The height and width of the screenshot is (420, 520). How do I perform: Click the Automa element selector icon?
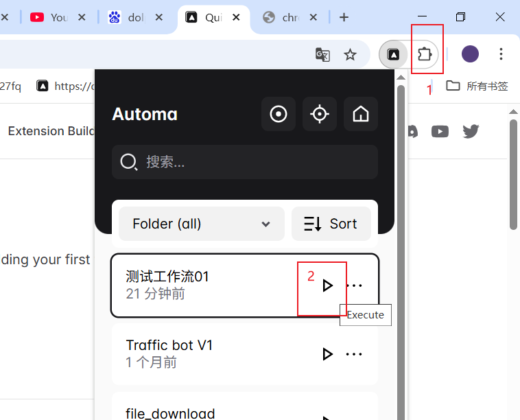coord(320,114)
